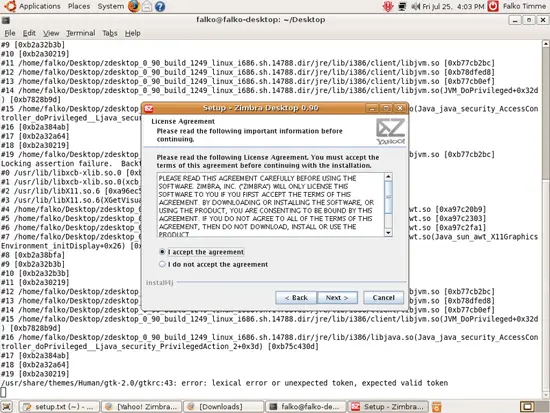Click the gtkrc lexical error line in terminal
The height and width of the screenshot is (413, 550).
pos(224,383)
